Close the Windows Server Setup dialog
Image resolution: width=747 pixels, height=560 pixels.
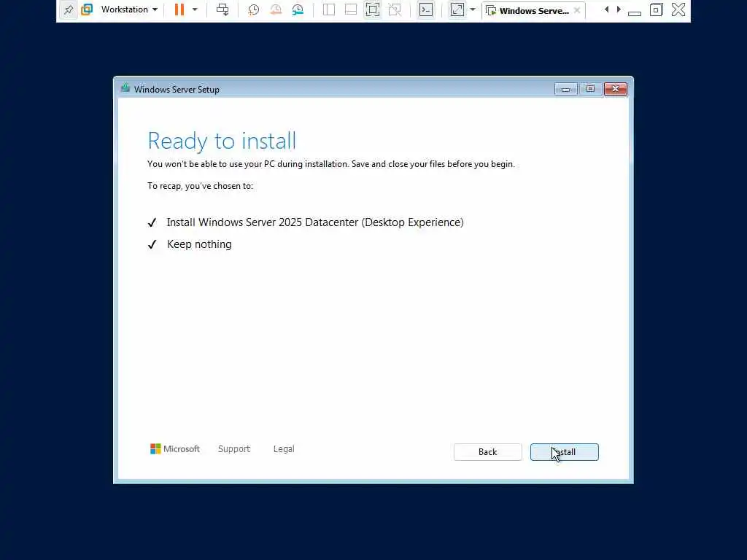616,89
